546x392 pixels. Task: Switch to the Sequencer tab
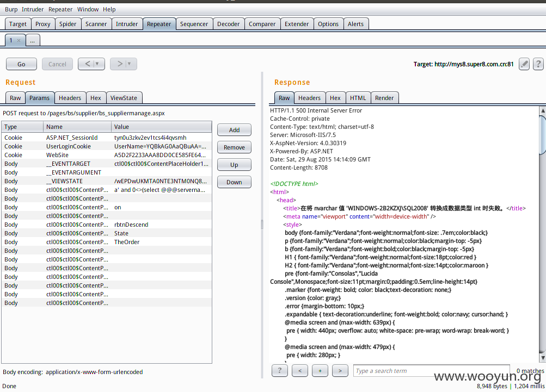point(194,24)
